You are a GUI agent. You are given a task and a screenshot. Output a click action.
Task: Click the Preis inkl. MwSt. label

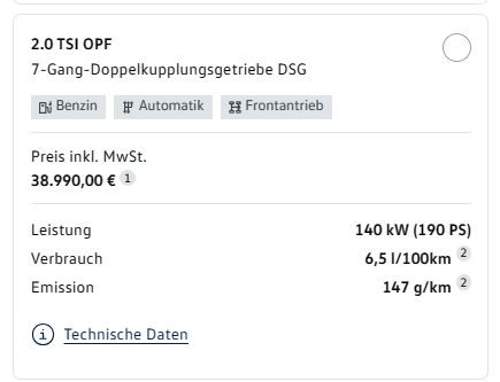tap(89, 156)
